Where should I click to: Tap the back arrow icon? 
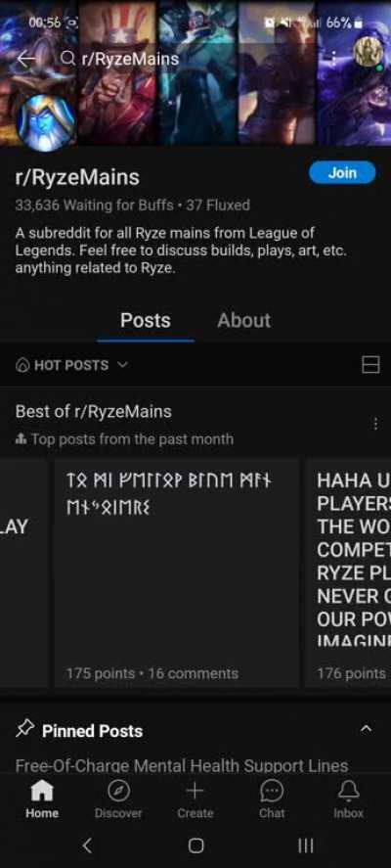(26, 58)
